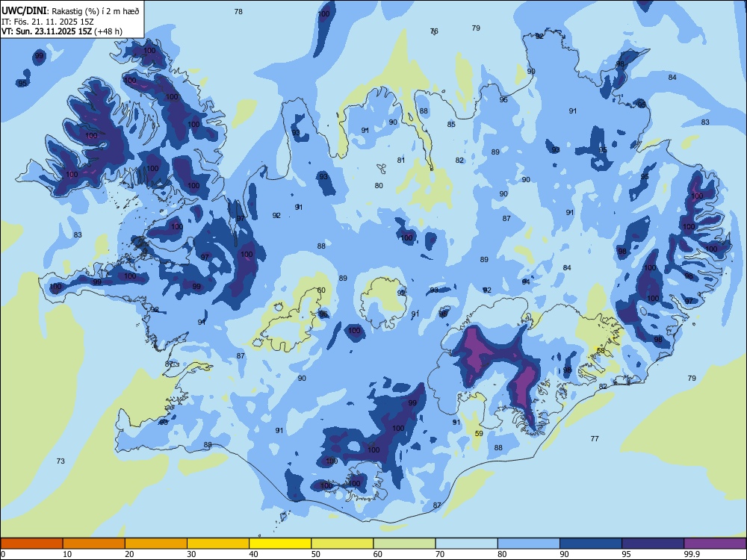Click the 50 legend scale label
The width and height of the screenshot is (747, 560).
click(315, 554)
